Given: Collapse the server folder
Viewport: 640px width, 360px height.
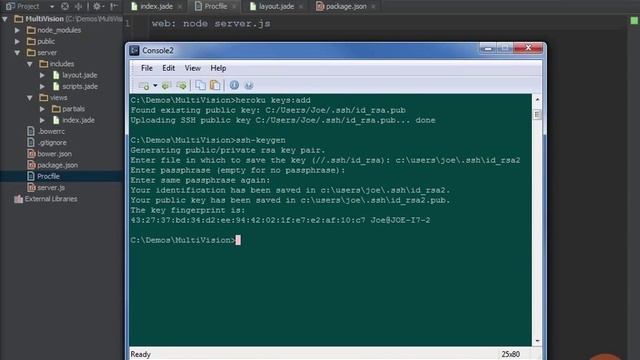Looking at the screenshot, I should [x=17, y=53].
